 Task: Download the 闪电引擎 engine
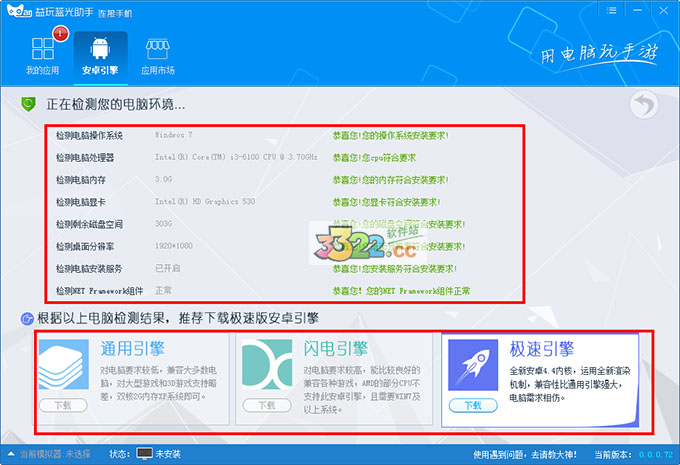point(267,405)
